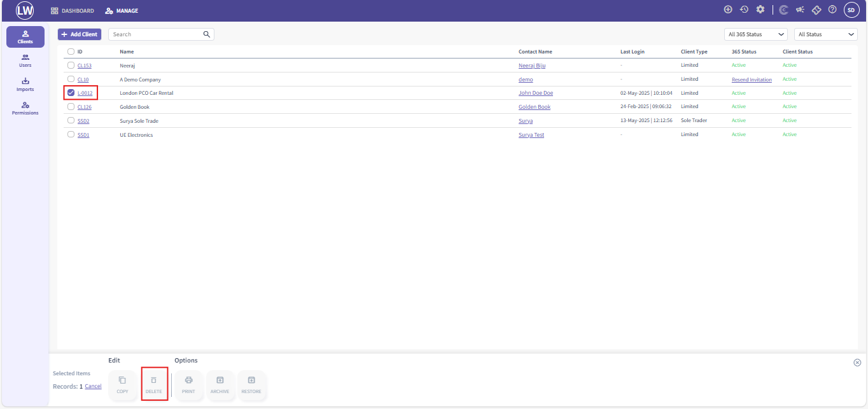Viewport: 868px width, 409px height.
Task: Open contact Surya link
Action: pos(526,121)
